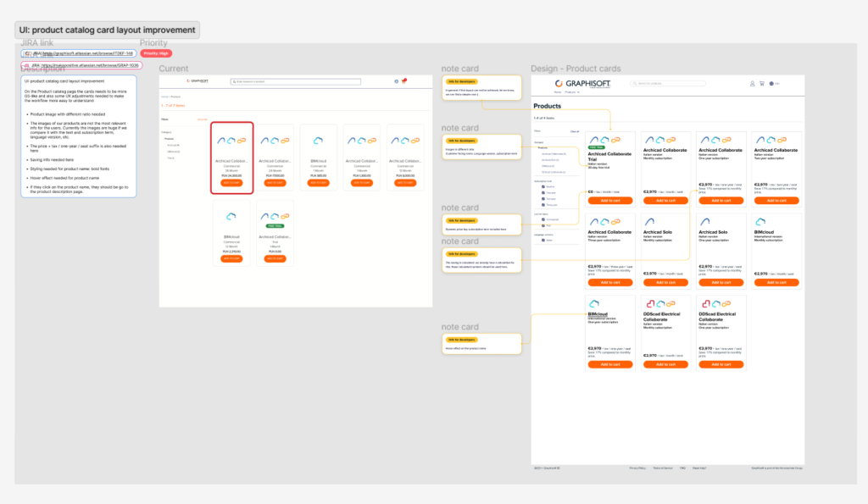Click the Archicad Solo arch icon on monthly card
Image resolution: width=868 pixels, height=504 pixels.
coord(648,222)
